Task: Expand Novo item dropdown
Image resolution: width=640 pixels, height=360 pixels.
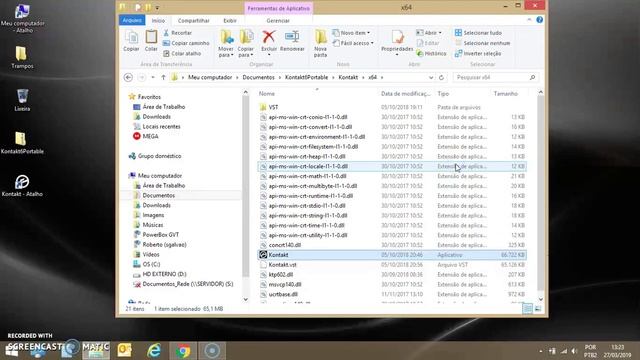Action: click(352, 33)
